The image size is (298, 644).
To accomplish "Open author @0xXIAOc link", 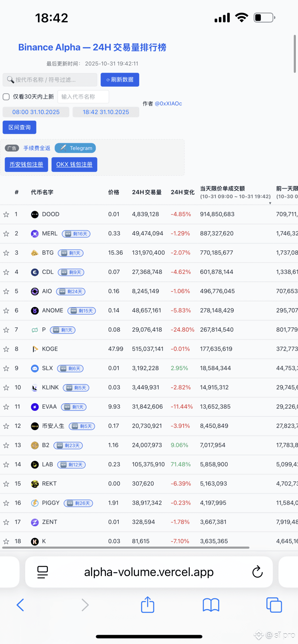I will tap(168, 103).
